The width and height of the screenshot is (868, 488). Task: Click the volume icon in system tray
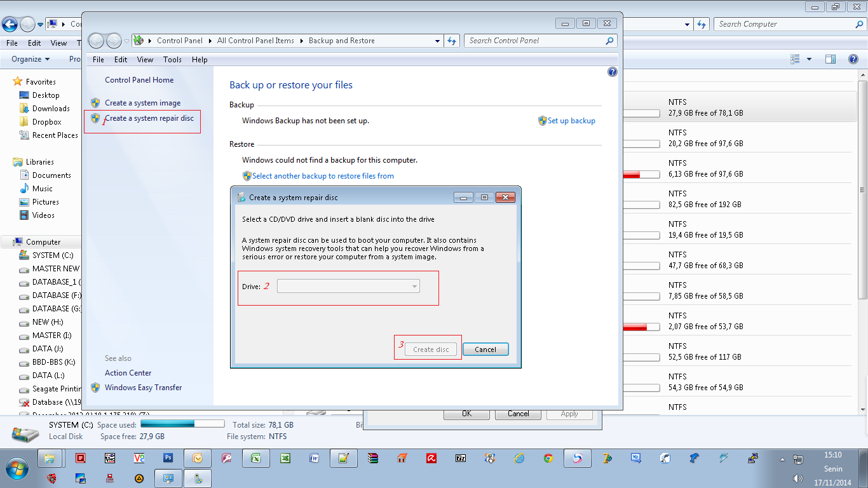click(798, 478)
